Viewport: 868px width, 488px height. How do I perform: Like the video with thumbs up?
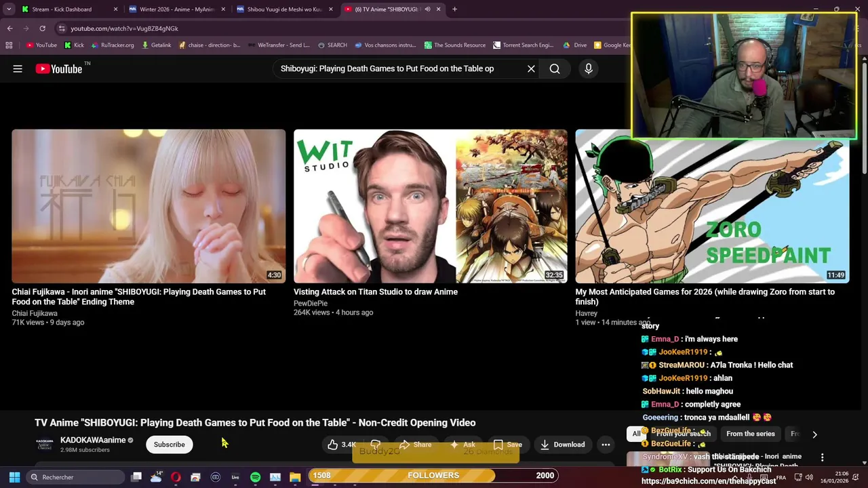(342, 445)
